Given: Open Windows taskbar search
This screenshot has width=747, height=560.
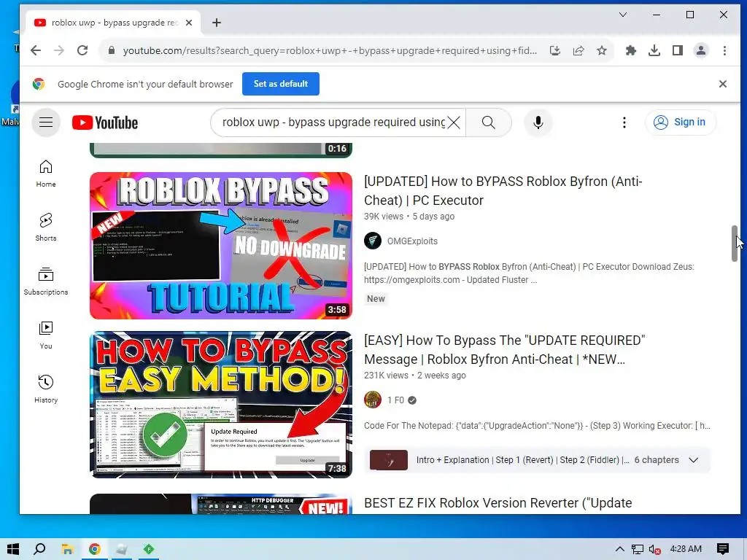Looking at the screenshot, I should click(40, 549).
